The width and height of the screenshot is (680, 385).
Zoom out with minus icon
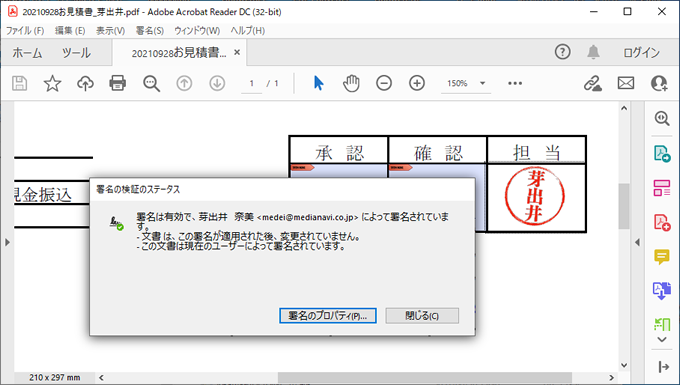click(x=384, y=83)
